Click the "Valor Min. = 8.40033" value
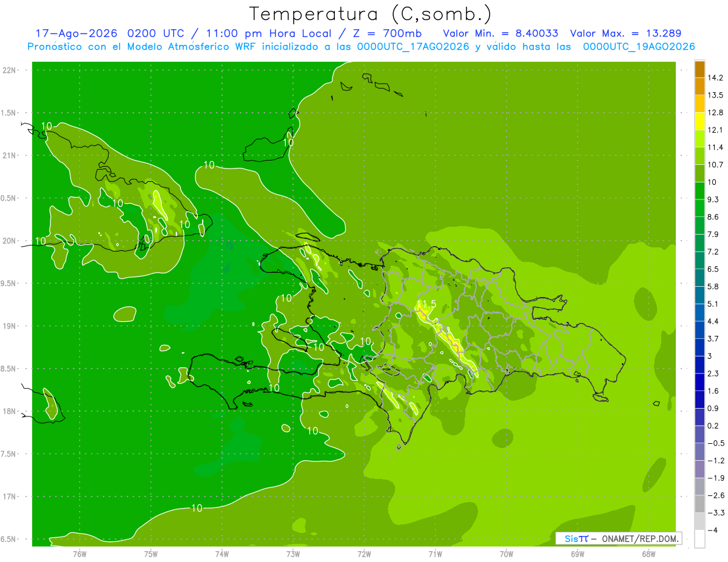Image resolution: width=728 pixels, height=562 pixels. [500, 33]
